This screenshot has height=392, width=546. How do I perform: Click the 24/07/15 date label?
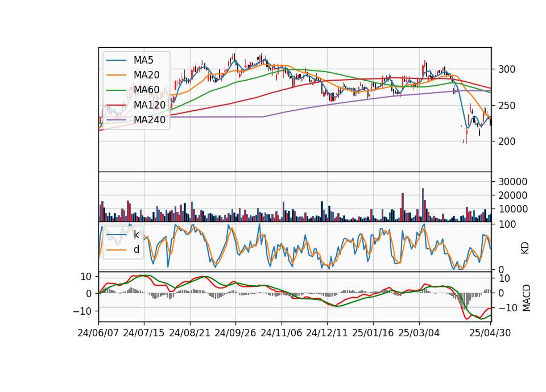pos(144,333)
